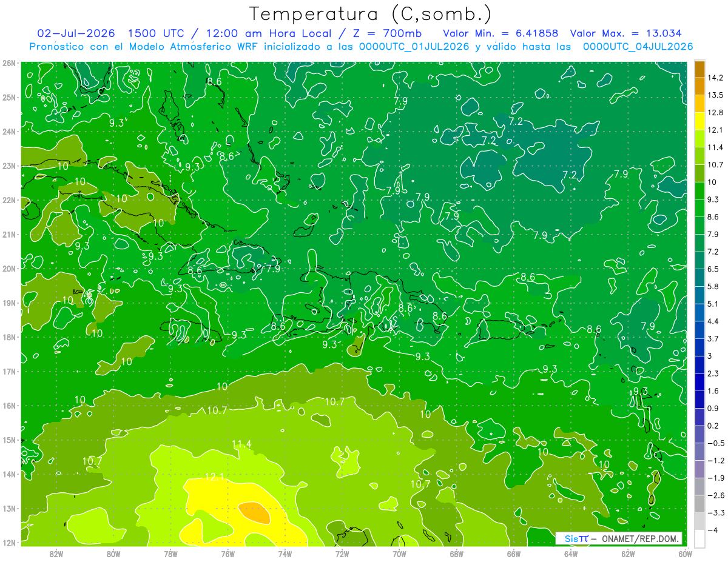Screen dimensions: 728x562
Task: Click colorbar label "5.8"
Action: [x=713, y=286]
